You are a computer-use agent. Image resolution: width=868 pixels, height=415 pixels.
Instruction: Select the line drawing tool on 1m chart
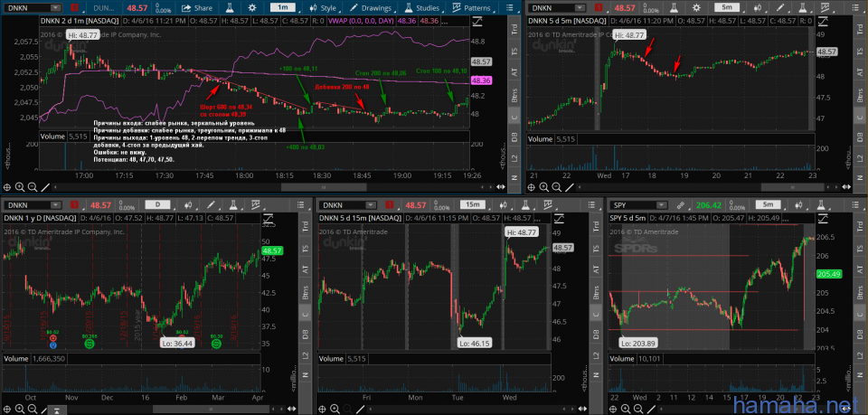point(45,187)
